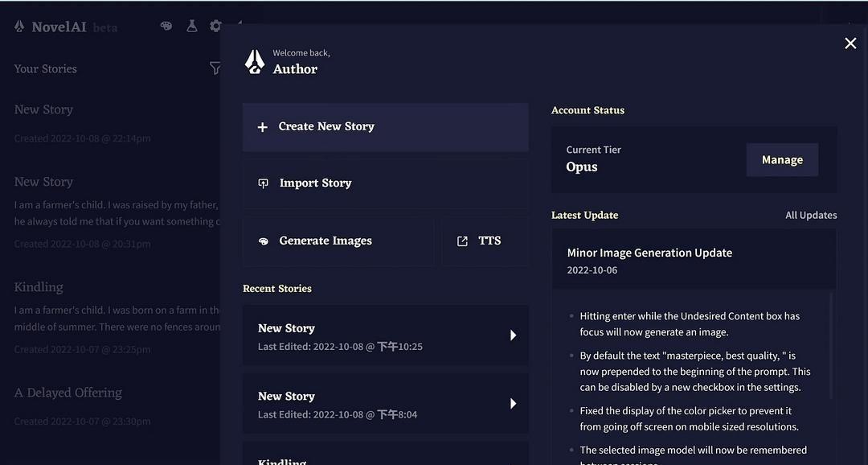The width and height of the screenshot is (868, 465).
Task: Click the Your Stories heading
Action: (45, 68)
